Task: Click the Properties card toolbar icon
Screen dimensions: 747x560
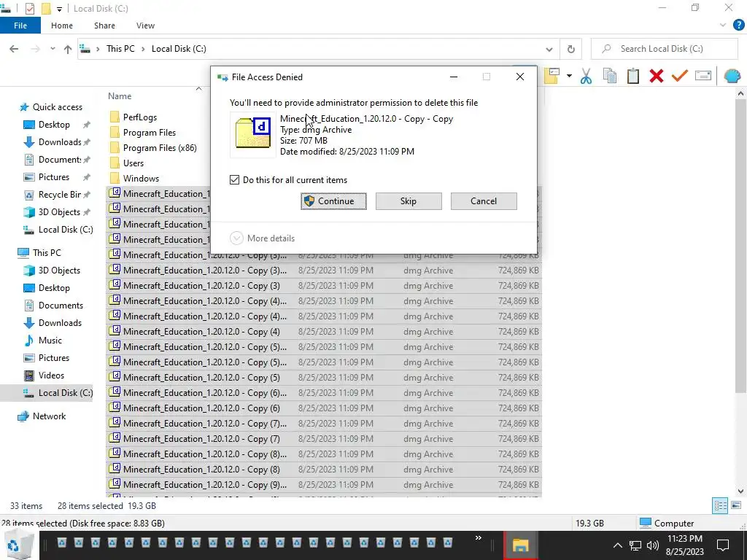Action: coord(703,76)
